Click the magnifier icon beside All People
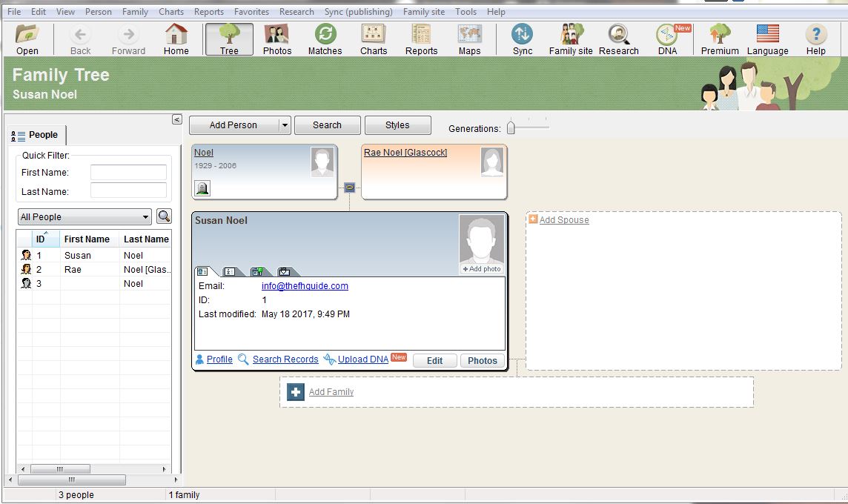Viewport: 848px width, 504px height. pos(164,216)
